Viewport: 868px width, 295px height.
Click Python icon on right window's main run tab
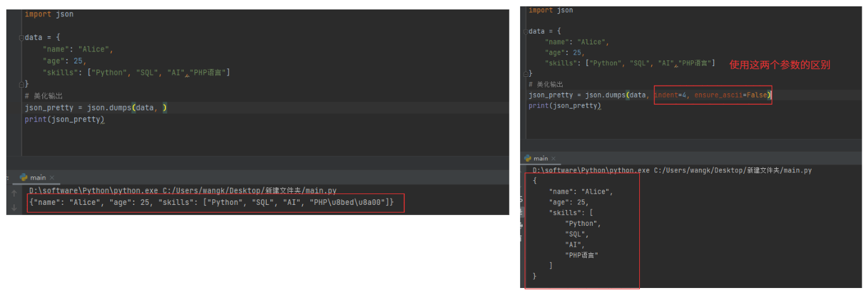(528, 158)
